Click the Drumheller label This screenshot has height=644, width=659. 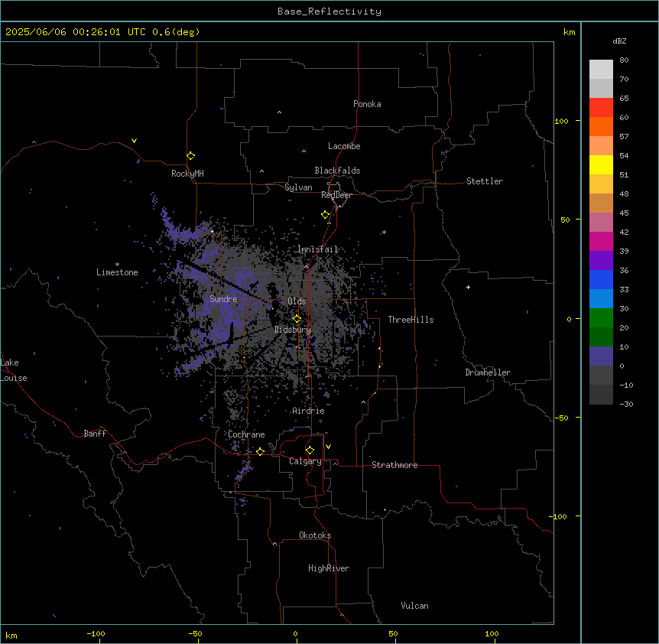click(488, 372)
